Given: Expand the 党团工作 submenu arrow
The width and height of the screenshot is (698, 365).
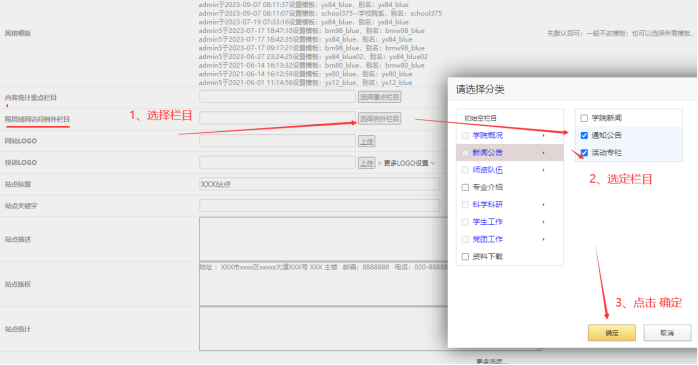Looking at the screenshot, I should click(x=544, y=239).
